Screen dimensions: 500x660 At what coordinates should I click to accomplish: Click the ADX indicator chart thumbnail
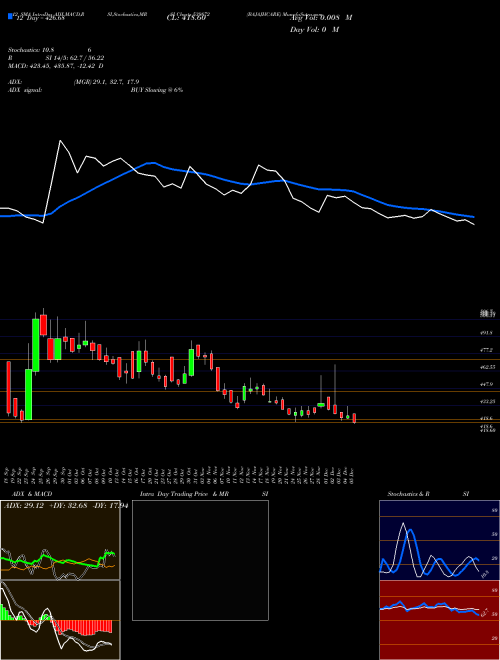[x=60, y=540]
